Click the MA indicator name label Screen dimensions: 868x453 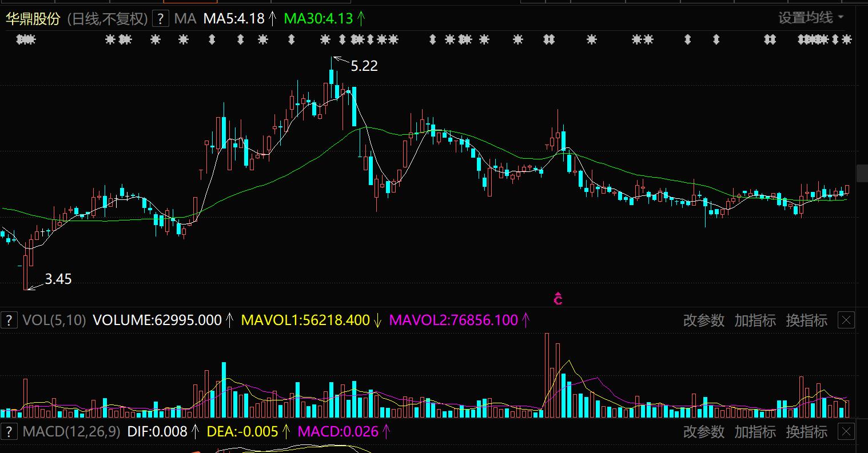pos(185,19)
